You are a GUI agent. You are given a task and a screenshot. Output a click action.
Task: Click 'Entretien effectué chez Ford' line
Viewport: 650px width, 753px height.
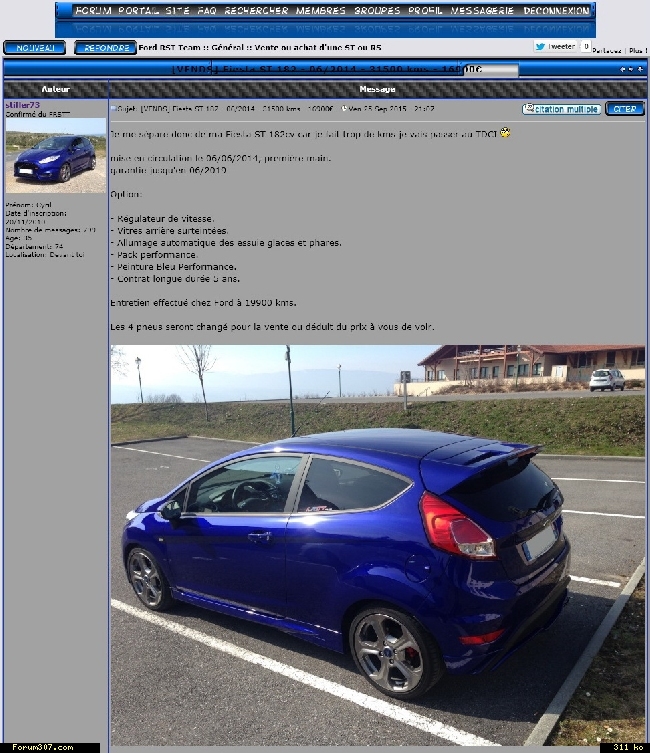203,303
